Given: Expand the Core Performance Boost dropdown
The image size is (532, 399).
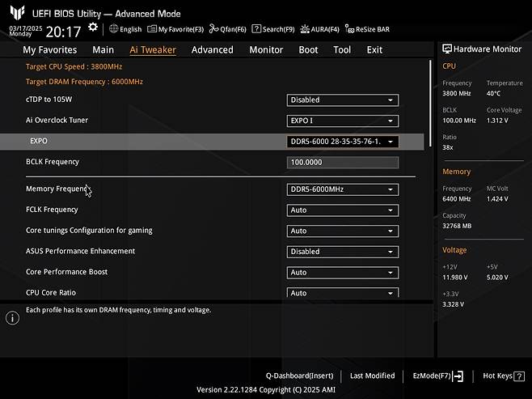Looking at the screenshot, I should point(343,272).
